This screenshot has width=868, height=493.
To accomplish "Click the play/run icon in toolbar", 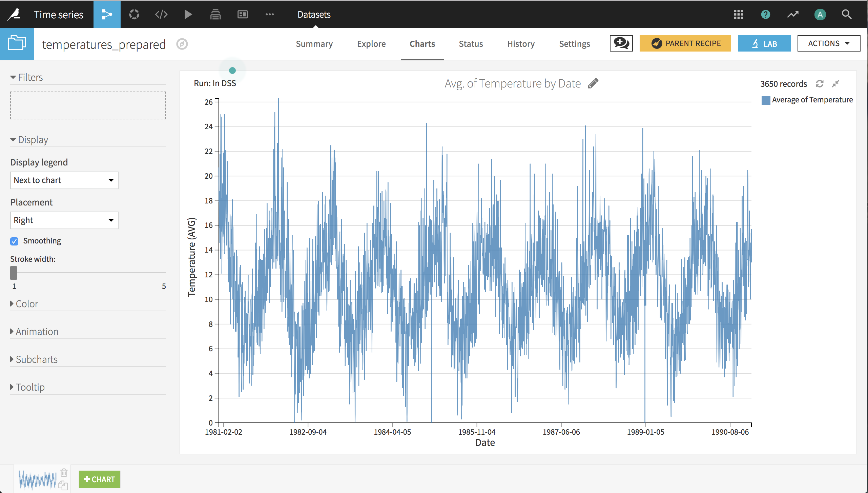I will tap(188, 14).
